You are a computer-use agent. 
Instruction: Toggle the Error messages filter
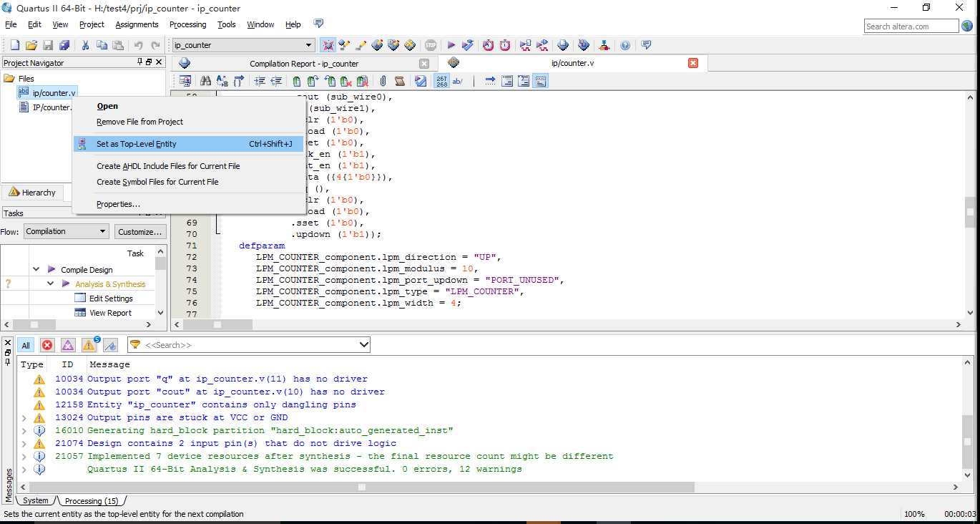(47, 345)
